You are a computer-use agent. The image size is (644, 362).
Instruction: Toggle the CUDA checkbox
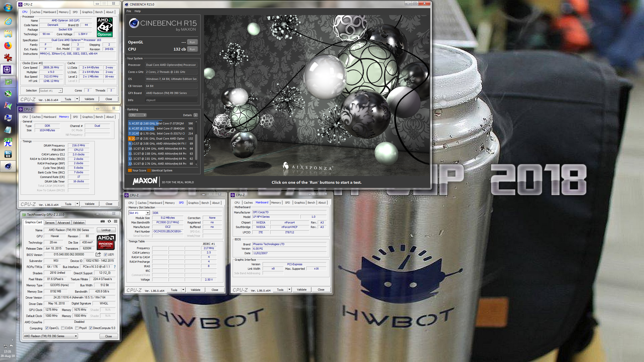coord(63,328)
